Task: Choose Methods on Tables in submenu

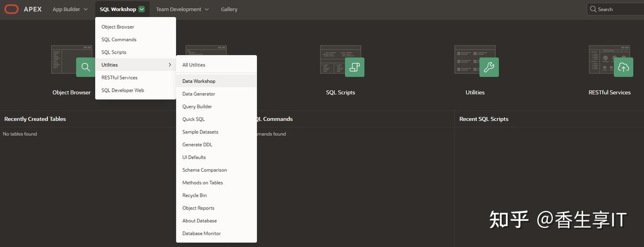Action: [216, 183]
